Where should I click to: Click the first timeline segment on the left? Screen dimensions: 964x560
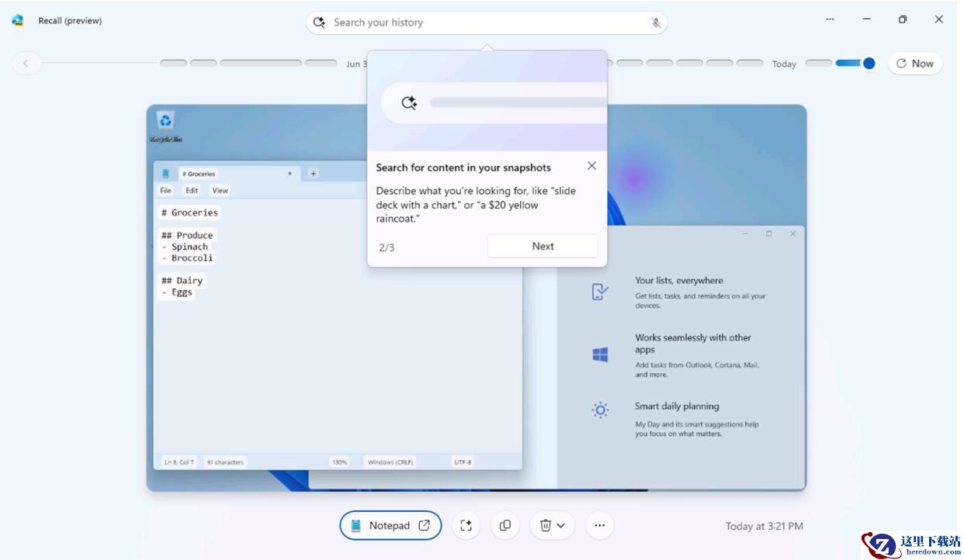(173, 64)
